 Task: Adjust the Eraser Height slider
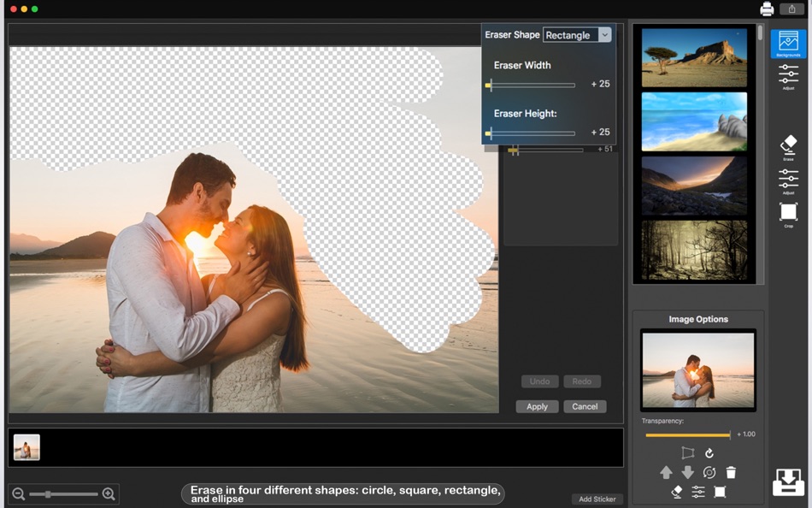click(x=530, y=133)
